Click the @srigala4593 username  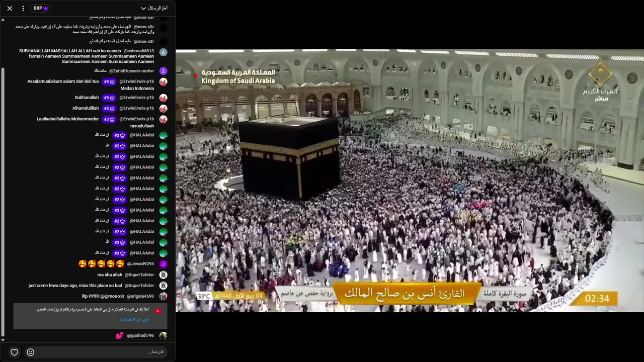(140, 297)
